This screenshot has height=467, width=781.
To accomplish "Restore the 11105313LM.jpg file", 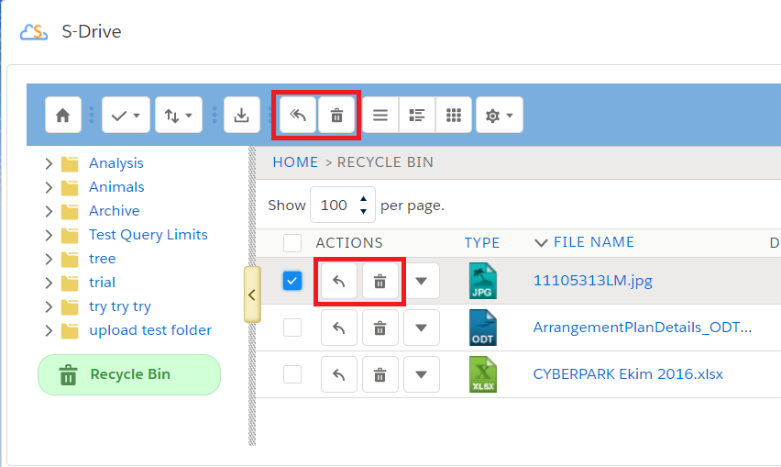I will 339,282.
